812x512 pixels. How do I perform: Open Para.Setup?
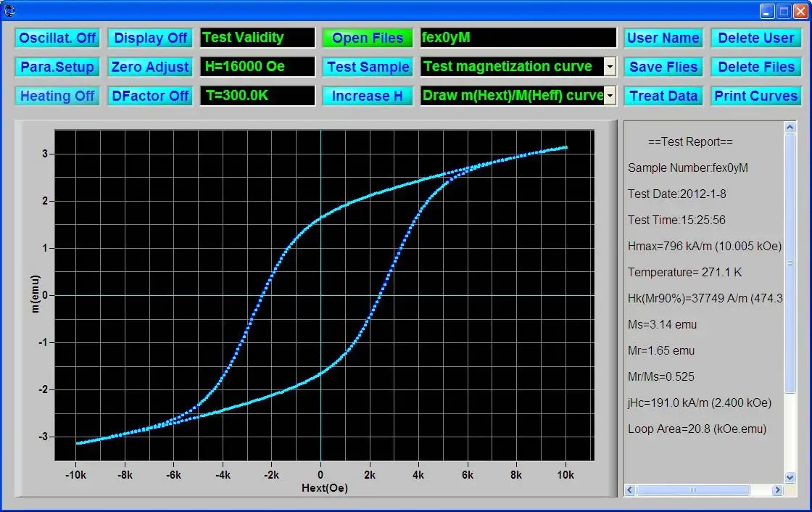(57, 67)
